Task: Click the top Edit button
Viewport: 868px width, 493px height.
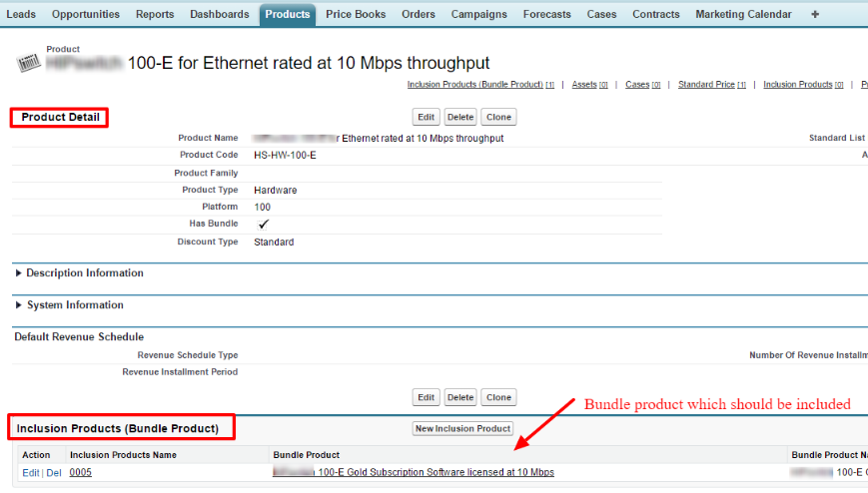Action: pos(427,117)
